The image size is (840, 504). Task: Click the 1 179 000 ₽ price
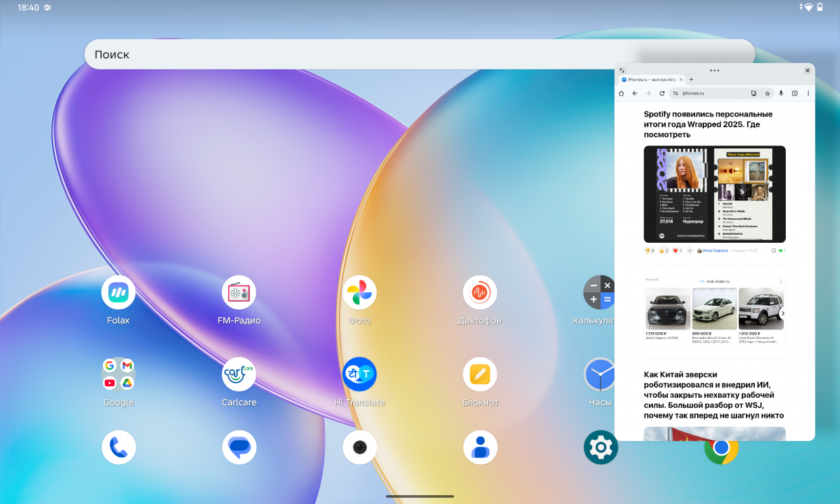[657, 334]
